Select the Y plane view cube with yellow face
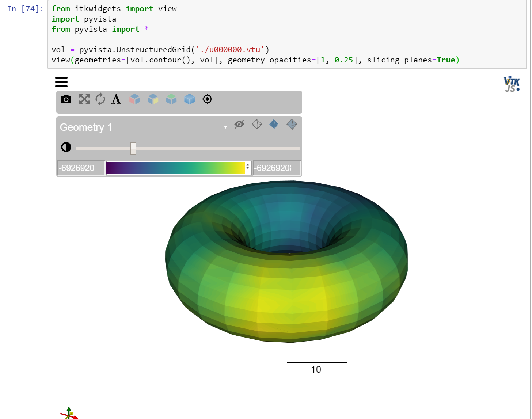Image resolution: width=532 pixels, height=419 pixels. pyautogui.click(x=153, y=99)
